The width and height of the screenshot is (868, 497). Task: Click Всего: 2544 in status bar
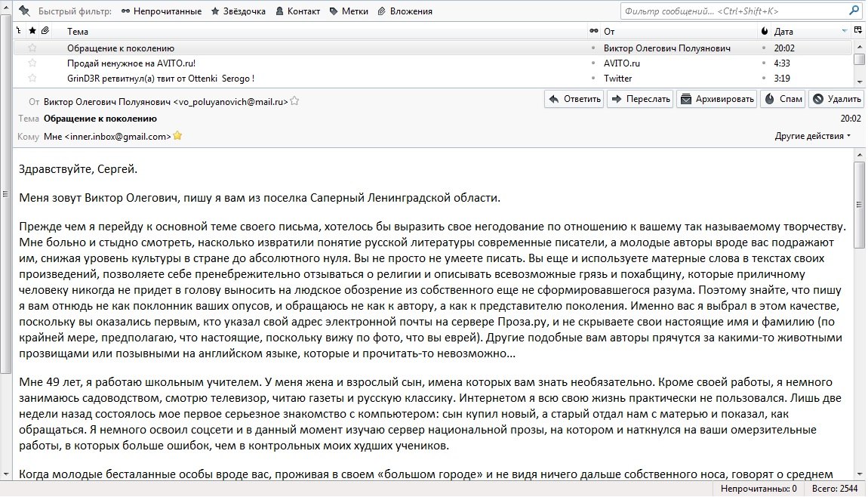[x=834, y=489]
